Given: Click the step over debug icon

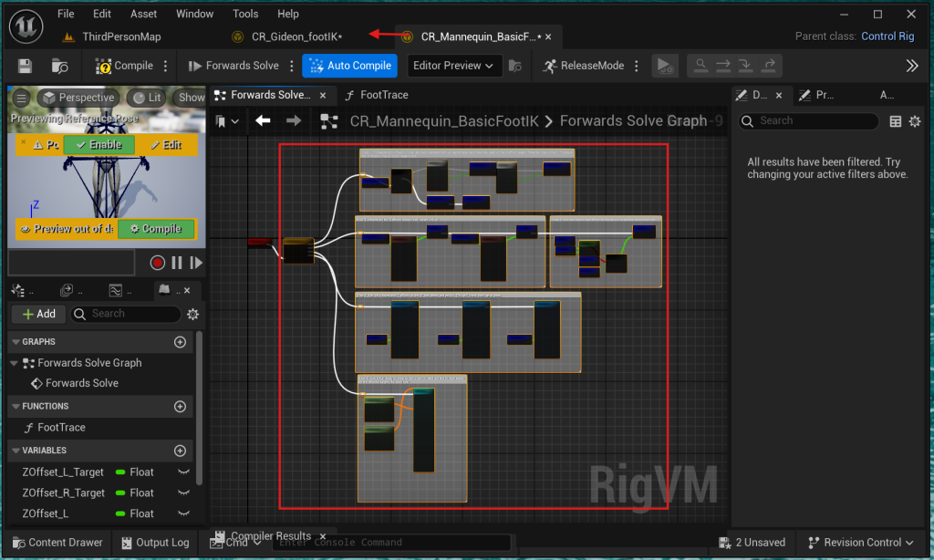Looking at the screenshot, I should click(x=723, y=66).
